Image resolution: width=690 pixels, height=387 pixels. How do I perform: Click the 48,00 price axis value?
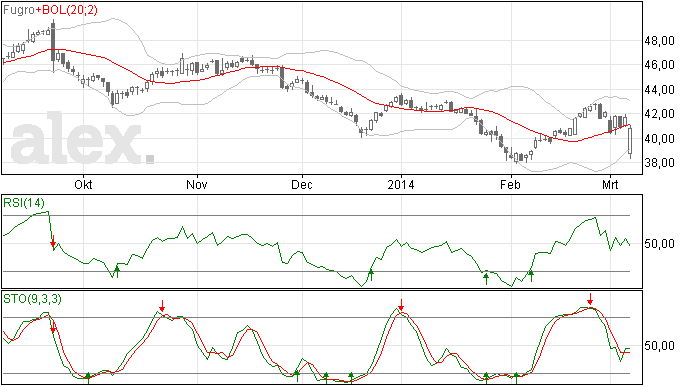coord(659,41)
